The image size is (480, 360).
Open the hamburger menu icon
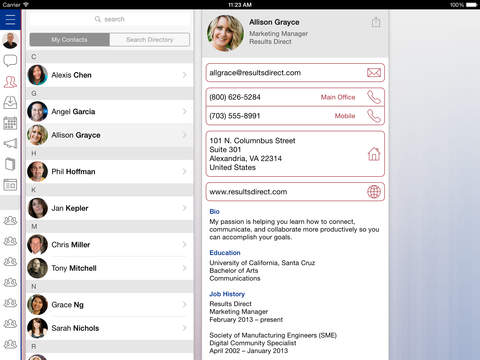[10, 20]
